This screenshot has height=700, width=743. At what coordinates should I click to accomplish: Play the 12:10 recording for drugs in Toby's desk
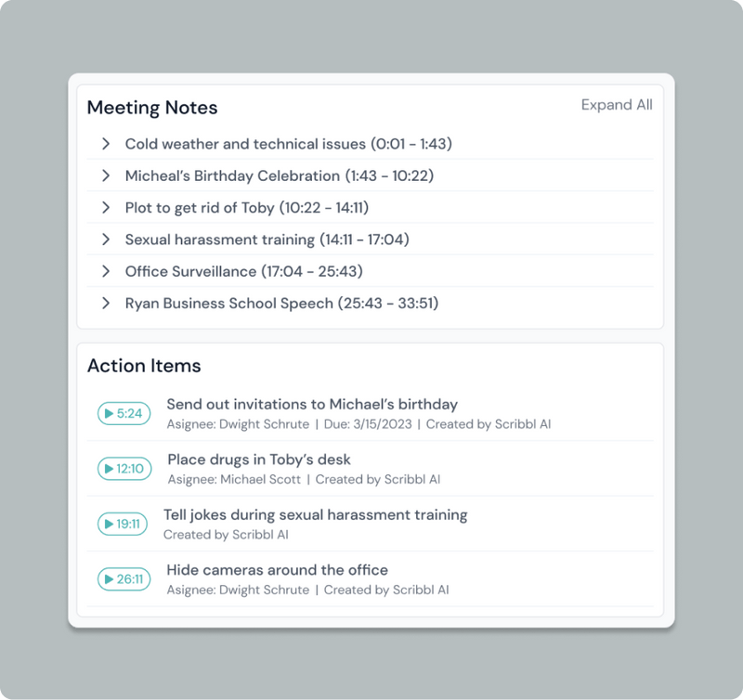(x=123, y=469)
